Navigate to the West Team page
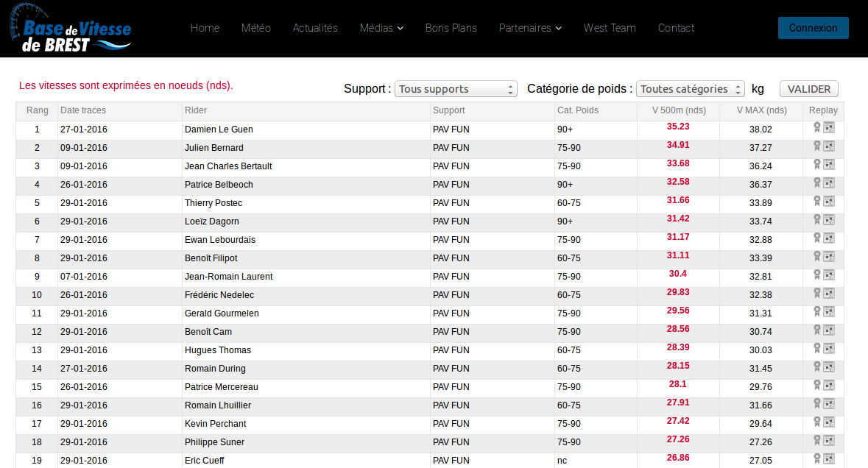 tap(610, 28)
